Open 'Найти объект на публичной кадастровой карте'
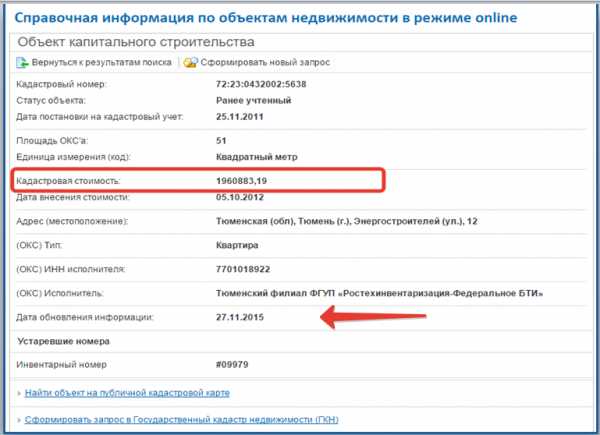 127,393
